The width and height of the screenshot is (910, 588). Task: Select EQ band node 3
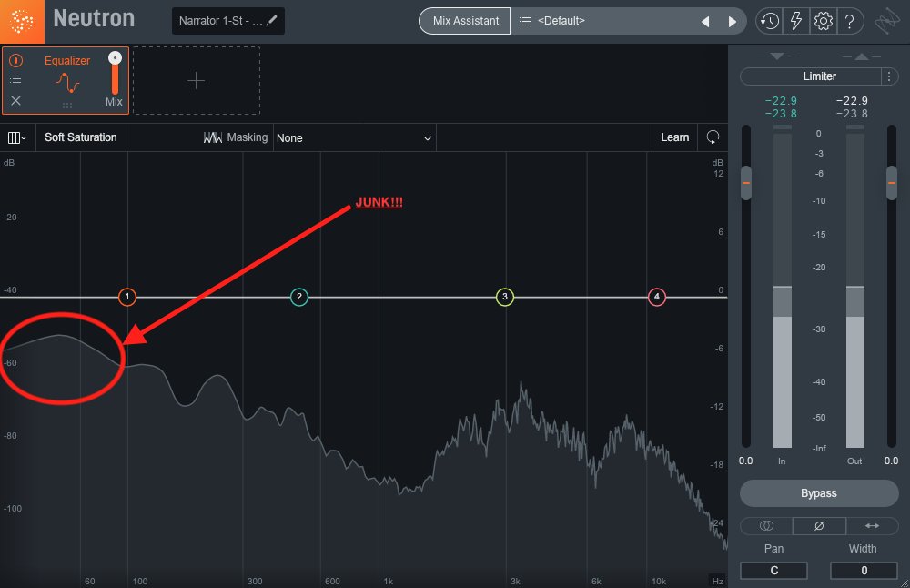tap(505, 297)
